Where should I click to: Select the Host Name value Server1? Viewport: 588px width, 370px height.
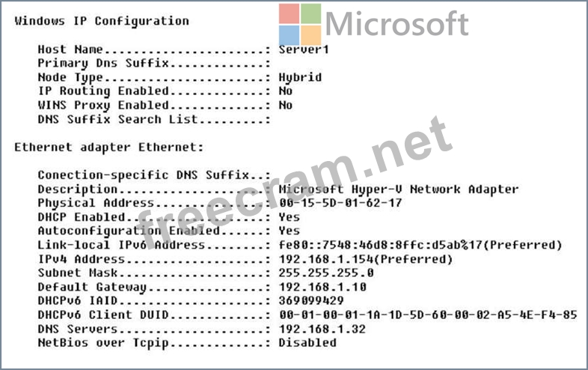304,49
